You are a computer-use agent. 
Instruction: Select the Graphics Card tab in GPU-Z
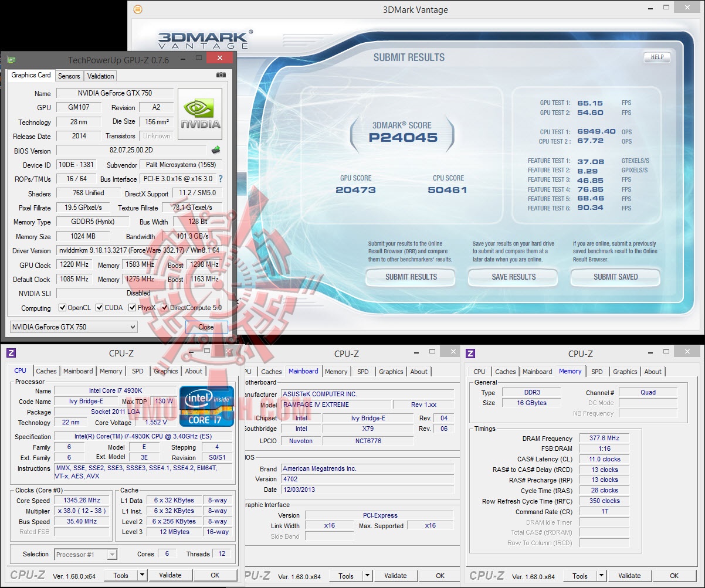pos(31,75)
